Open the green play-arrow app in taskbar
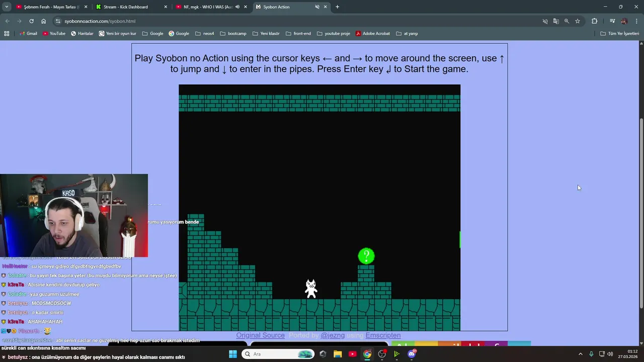 [x=396, y=354]
